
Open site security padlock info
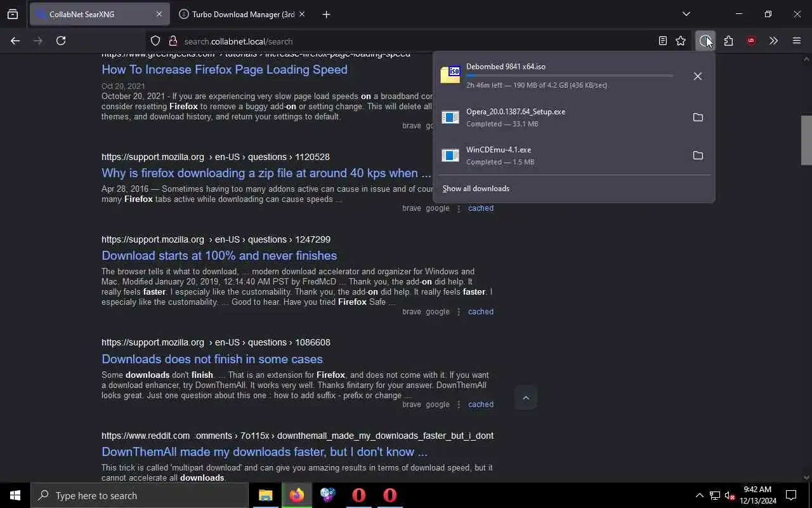coord(173,41)
